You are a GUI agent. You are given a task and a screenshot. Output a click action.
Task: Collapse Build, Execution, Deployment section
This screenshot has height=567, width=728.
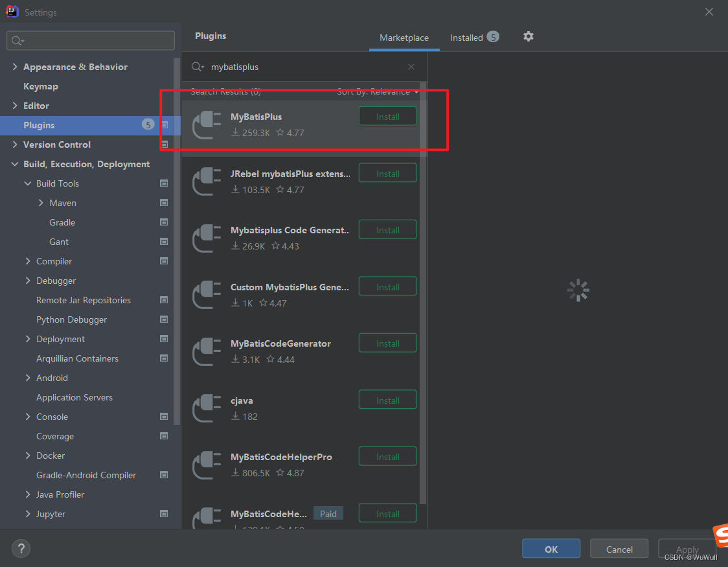tap(15, 164)
